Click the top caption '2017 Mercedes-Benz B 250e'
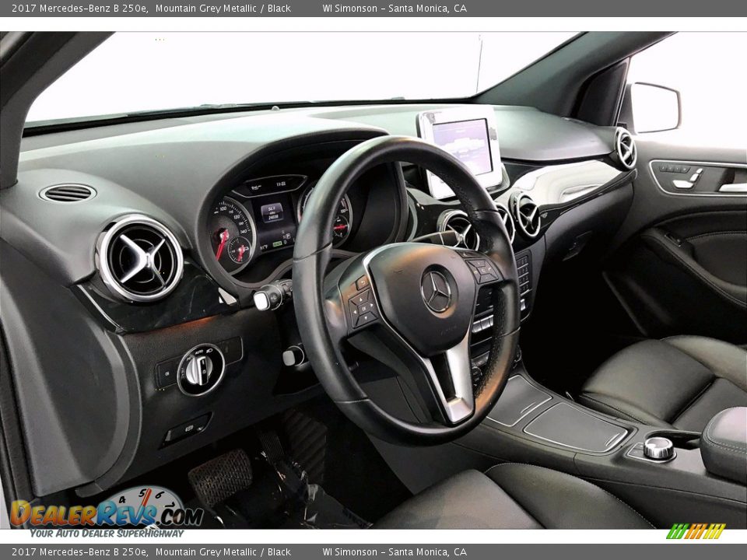The width and height of the screenshot is (747, 560). click(x=79, y=9)
